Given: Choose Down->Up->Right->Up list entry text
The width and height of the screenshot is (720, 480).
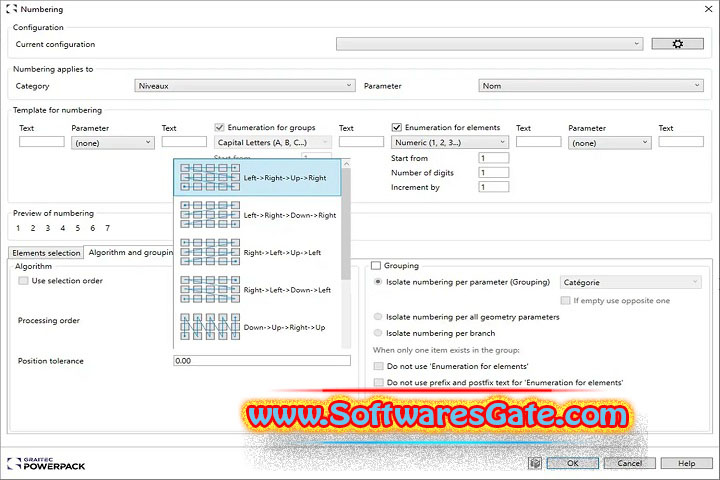Looking at the screenshot, I should 284,327.
